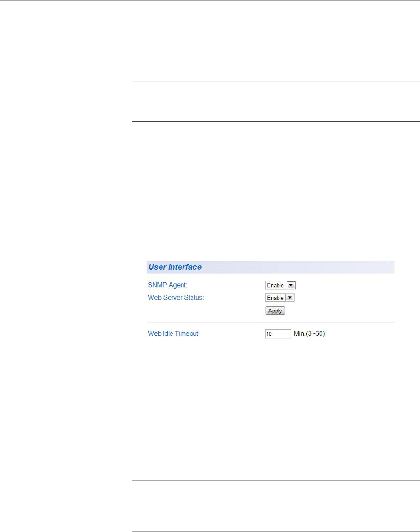This screenshot has width=420, height=532.
Task: Click the Web Idle Timeout label
Action: click(x=173, y=334)
